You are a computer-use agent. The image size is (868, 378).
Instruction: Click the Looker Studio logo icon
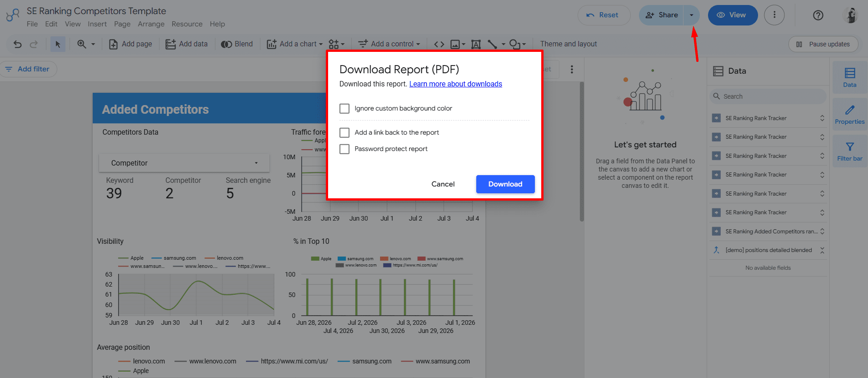tap(13, 15)
